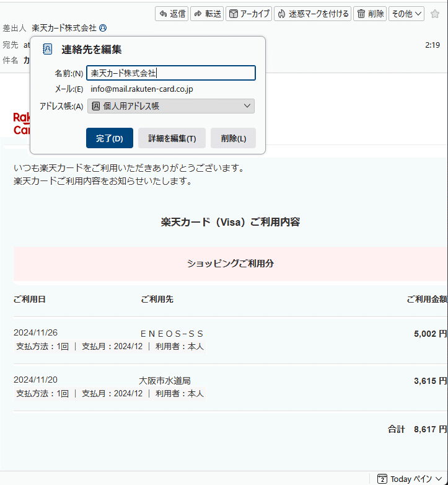Click the 完了(D) done button
This screenshot has height=485, width=448.
point(110,138)
